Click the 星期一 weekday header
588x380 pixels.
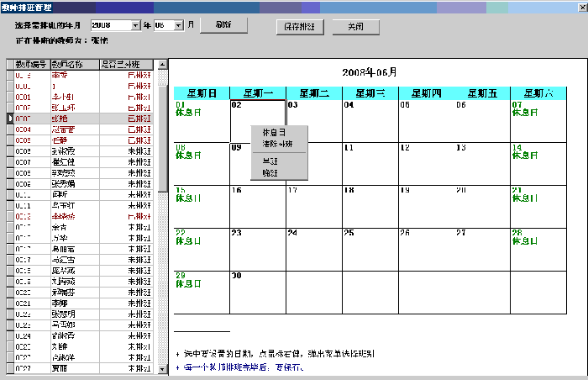coord(258,93)
